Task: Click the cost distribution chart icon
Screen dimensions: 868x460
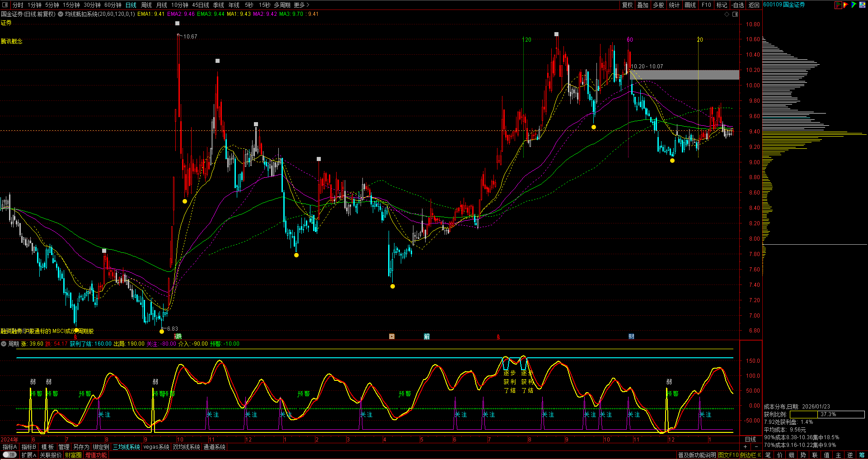Action: tap(839, 5)
